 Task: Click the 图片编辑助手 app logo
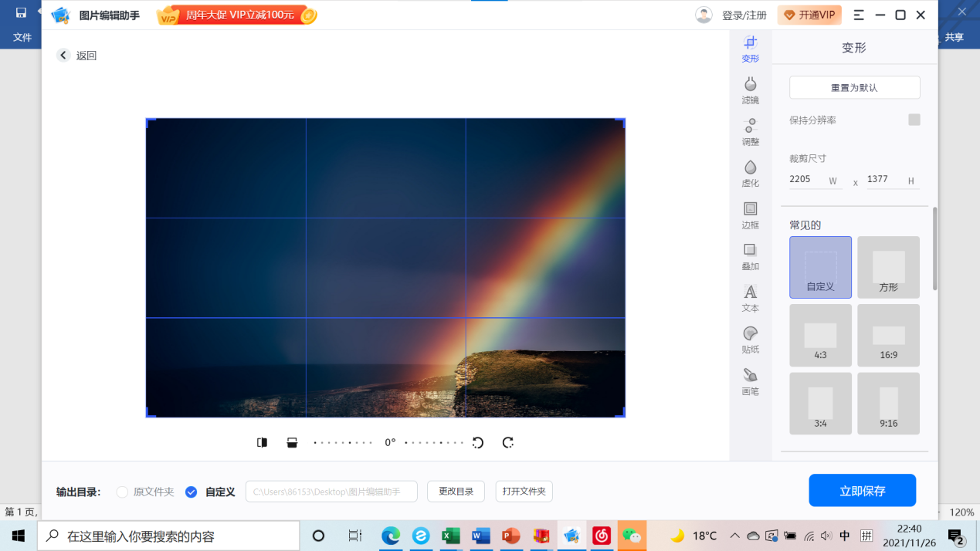point(61,15)
